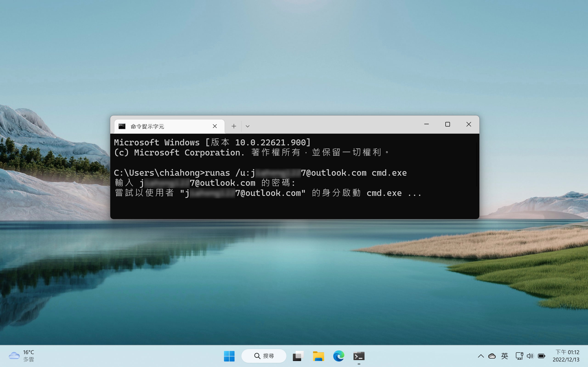Check battery status icon
Image resolution: width=588 pixels, height=367 pixels.
541,356
